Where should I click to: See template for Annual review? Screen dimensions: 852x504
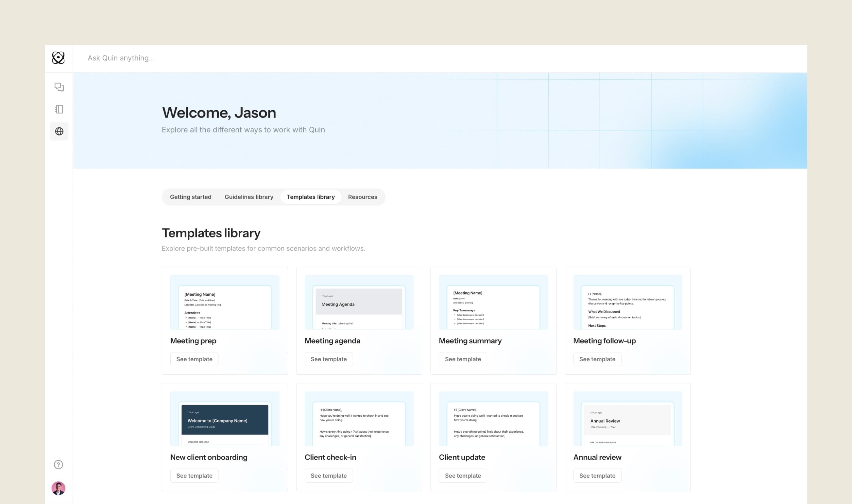597,475
